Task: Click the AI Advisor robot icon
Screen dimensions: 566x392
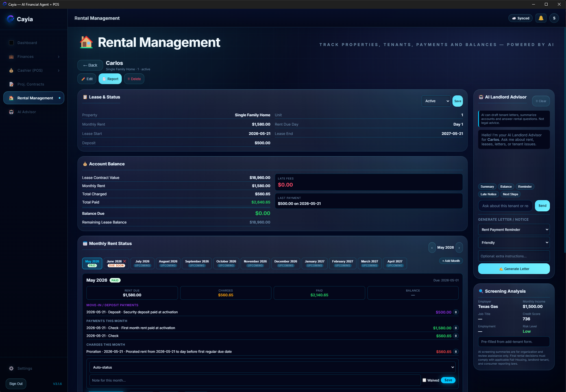Action: click(x=11, y=112)
